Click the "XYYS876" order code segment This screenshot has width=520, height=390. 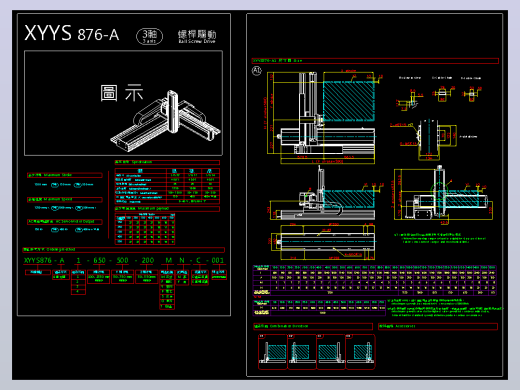pos(38,260)
